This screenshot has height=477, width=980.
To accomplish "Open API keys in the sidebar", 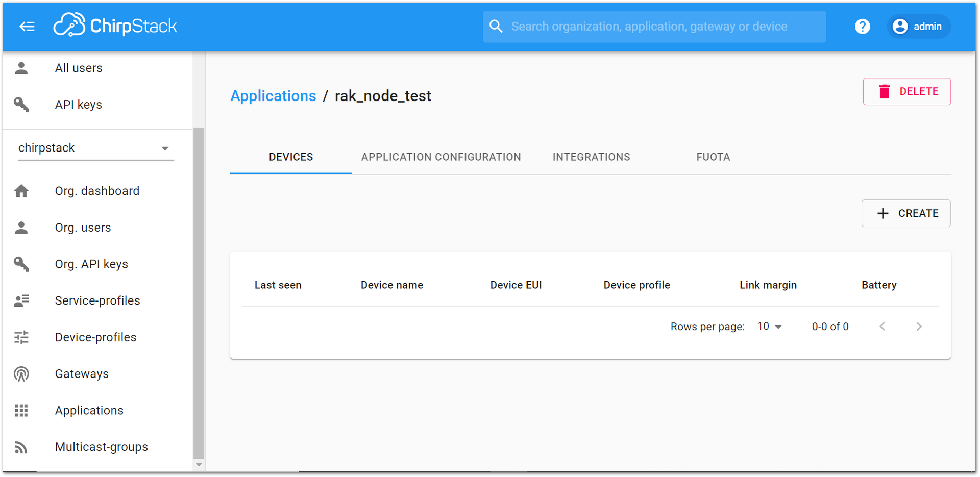I will [x=97, y=105].
